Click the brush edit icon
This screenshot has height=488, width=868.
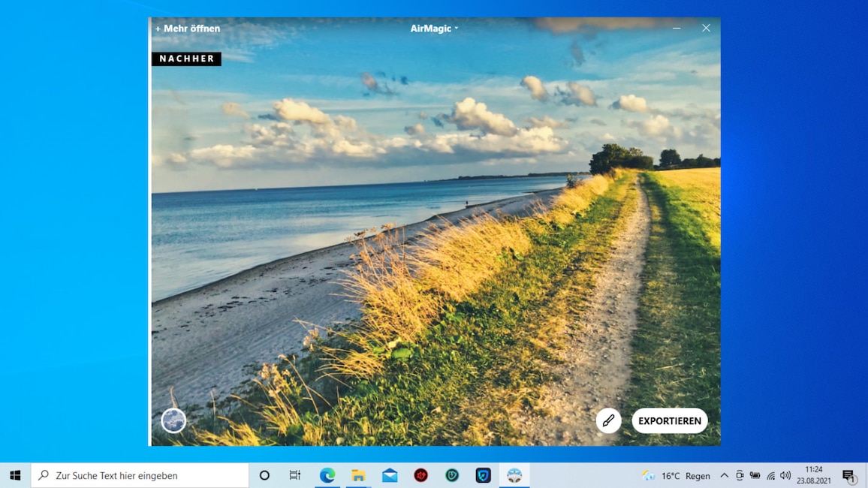coord(608,421)
